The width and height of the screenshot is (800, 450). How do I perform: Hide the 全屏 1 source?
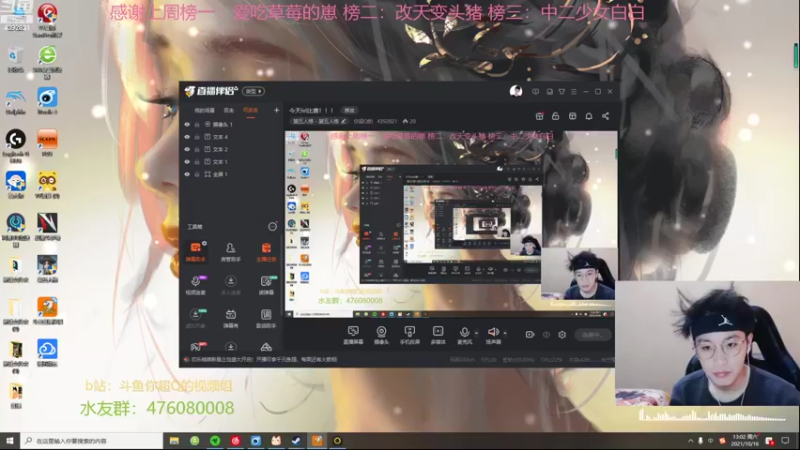187,174
